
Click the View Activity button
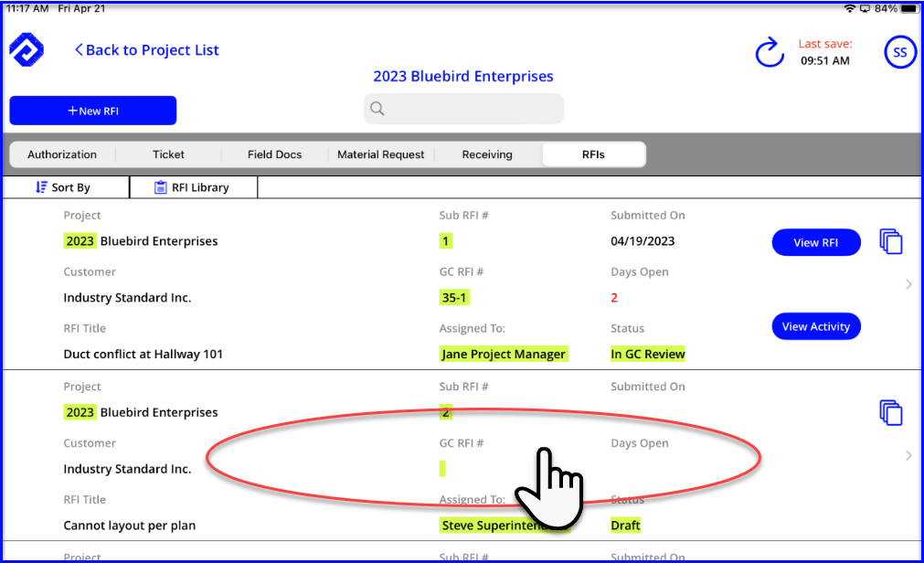coord(816,326)
